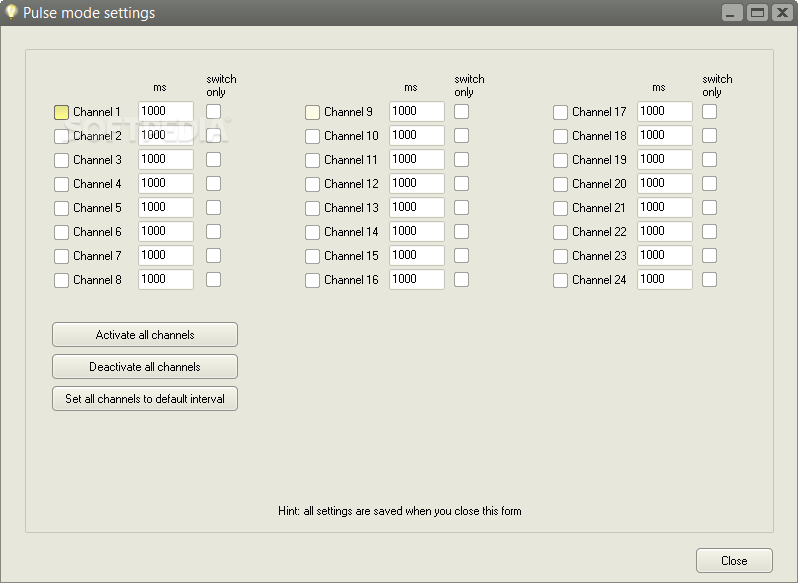Screen dimensions: 798x583
Task: Toggle the Channel 9 checkbox
Action: 312,112
